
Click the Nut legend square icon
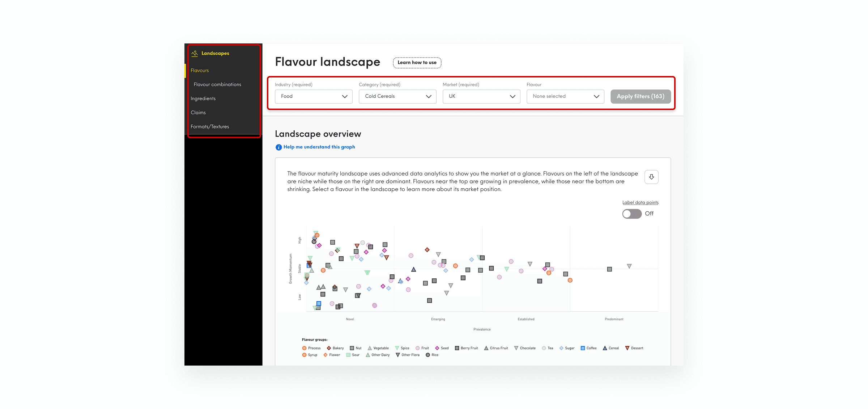click(x=352, y=348)
